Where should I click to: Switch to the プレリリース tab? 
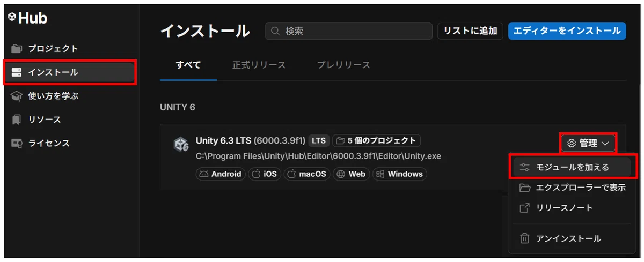coord(343,65)
